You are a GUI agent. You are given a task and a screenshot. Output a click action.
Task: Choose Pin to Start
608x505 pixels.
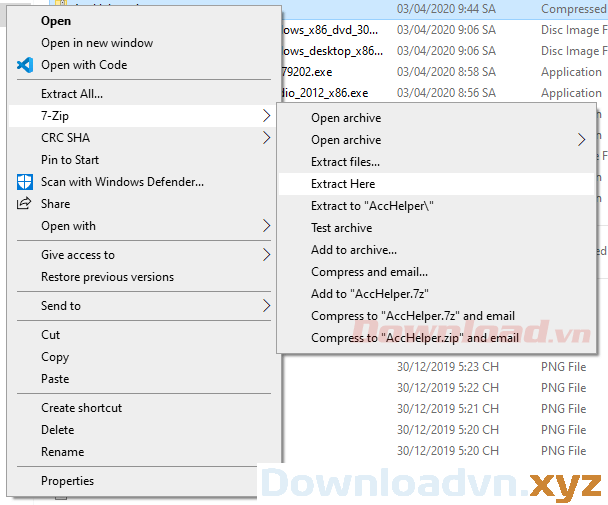[x=70, y=160]
